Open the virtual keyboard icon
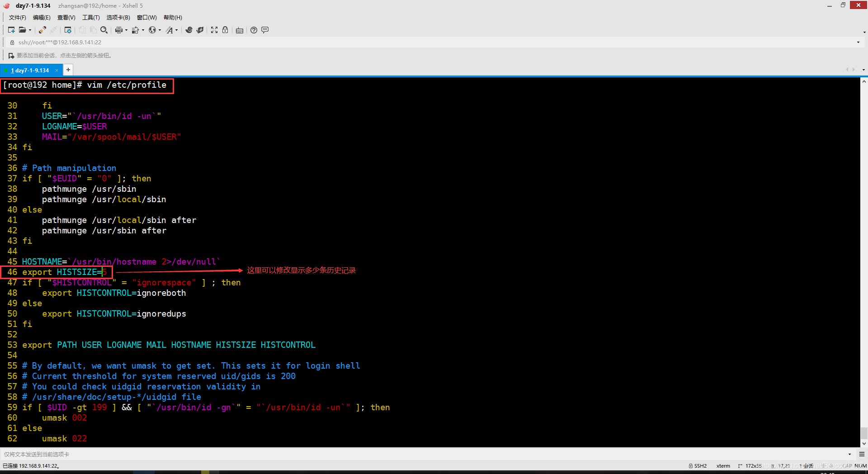Image resolution: width=868 pixels, height=474 pixels. (240, 30)
